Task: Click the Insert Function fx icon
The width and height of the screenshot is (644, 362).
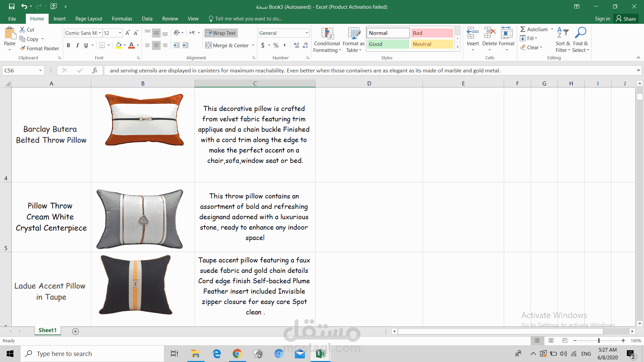Action: coord(95,70)
